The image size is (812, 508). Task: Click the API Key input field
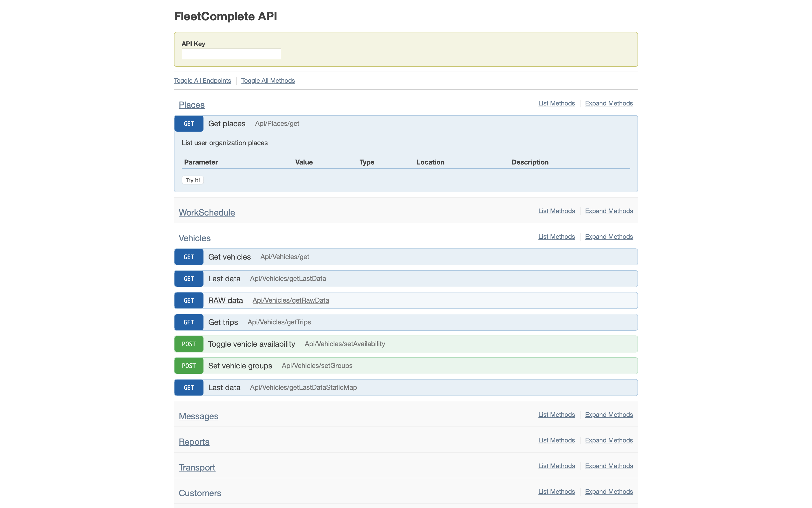231,54
